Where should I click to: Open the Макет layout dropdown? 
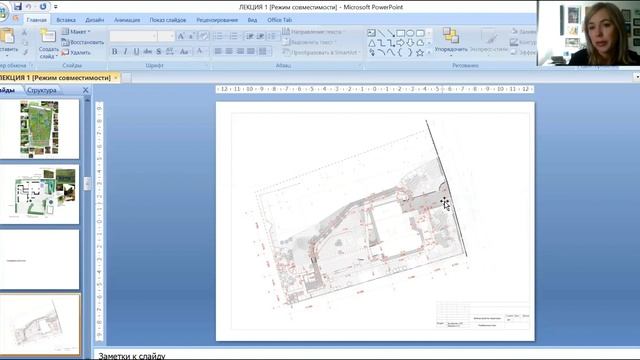tap(76, 31)
